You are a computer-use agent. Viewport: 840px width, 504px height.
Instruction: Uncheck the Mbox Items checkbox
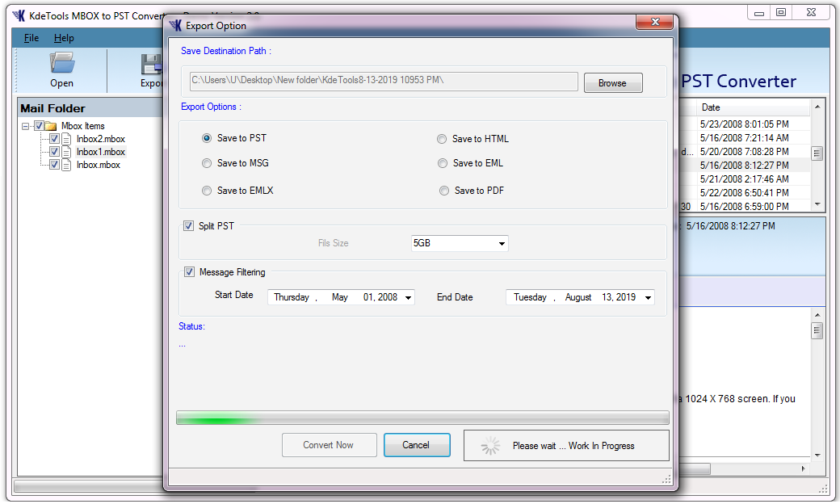tap(39, 126)
